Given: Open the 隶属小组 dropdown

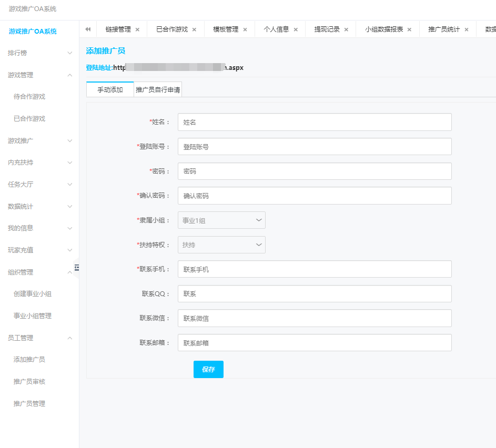Looking at the screenshot, I should [x=221, y=220].
